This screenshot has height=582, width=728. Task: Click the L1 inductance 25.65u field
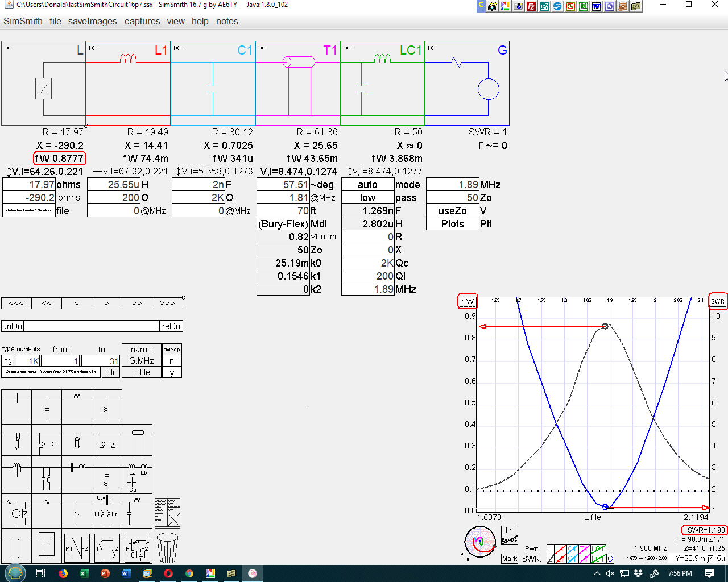point(114,185)
